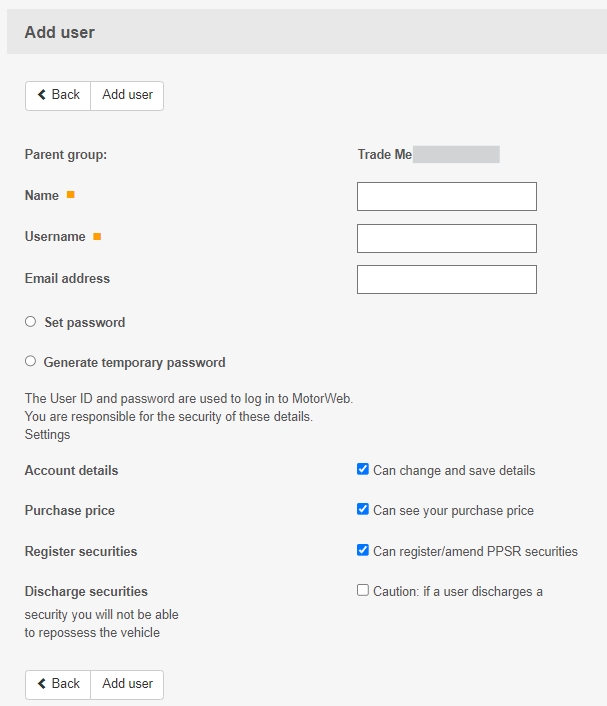Untick Can see your purchase price checkbox

tap(363, 509)
